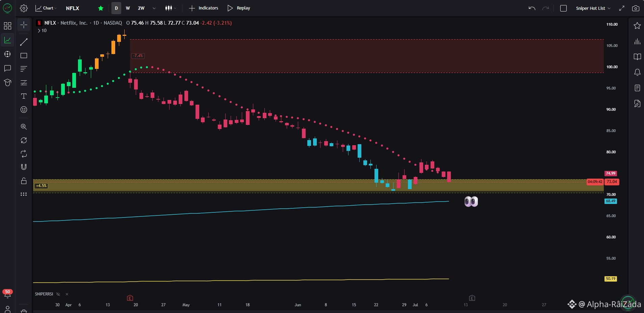The height and width of the screenshot is (313, 644).
Task: Open the chat messages panel
Action: click(7, 68)
